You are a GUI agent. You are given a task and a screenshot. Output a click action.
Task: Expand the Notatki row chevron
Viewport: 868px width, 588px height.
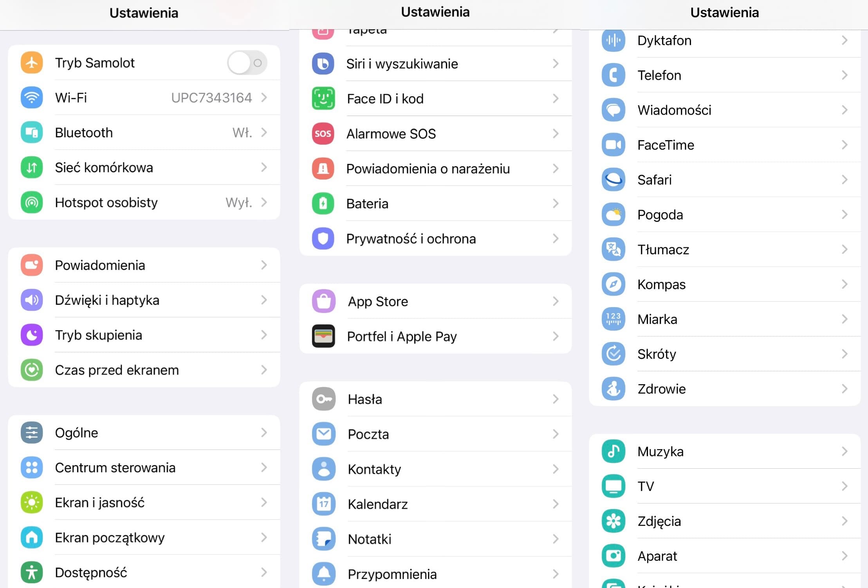tap(556, 539)
